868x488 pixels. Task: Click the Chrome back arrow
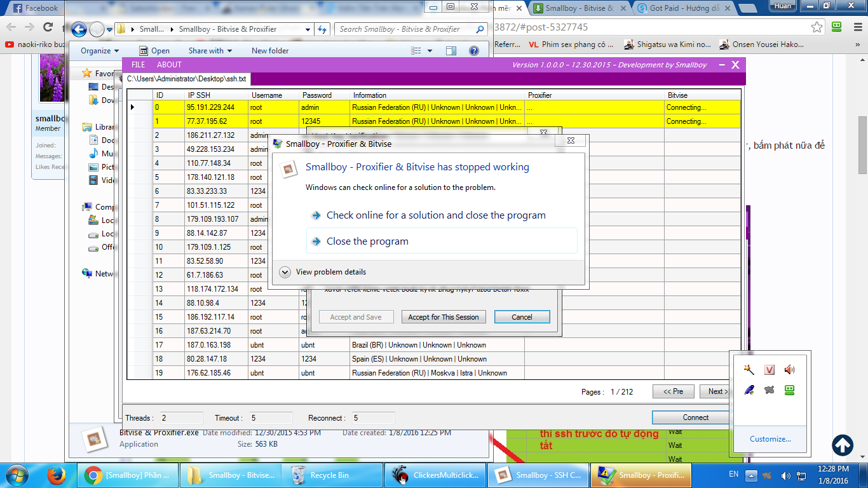point(11,27)
